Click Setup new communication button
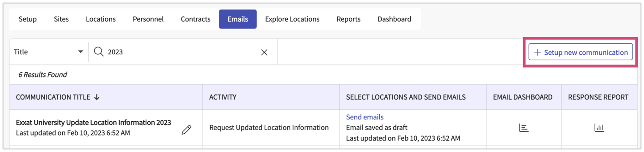 (580, 52)
